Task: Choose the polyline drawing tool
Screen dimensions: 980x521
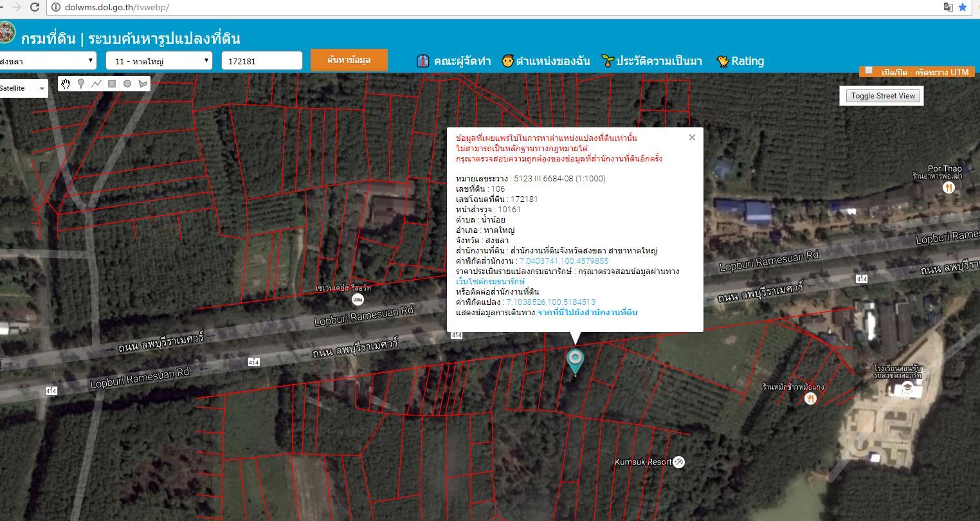Action: 96,84
